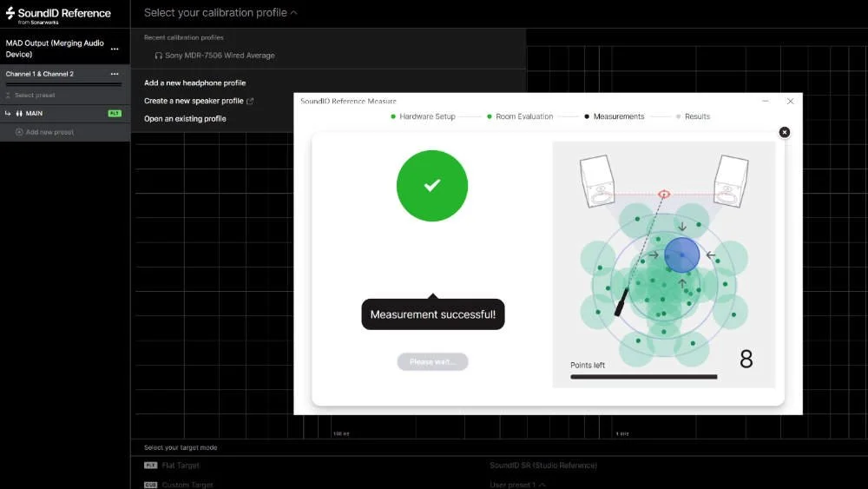Select MAD Output (Merging Audio Device)
Screen dimensions: 868x489
pos(55,49)
